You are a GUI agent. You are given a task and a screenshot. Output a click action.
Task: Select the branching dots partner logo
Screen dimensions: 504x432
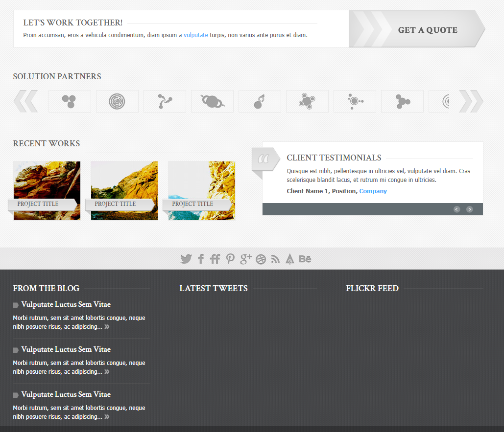coord(165,101)
